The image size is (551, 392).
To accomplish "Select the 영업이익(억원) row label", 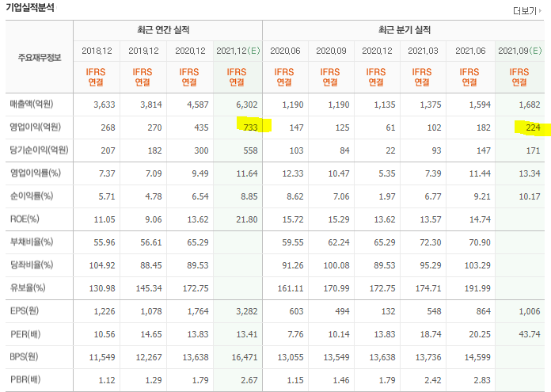I will coord(35,127).
